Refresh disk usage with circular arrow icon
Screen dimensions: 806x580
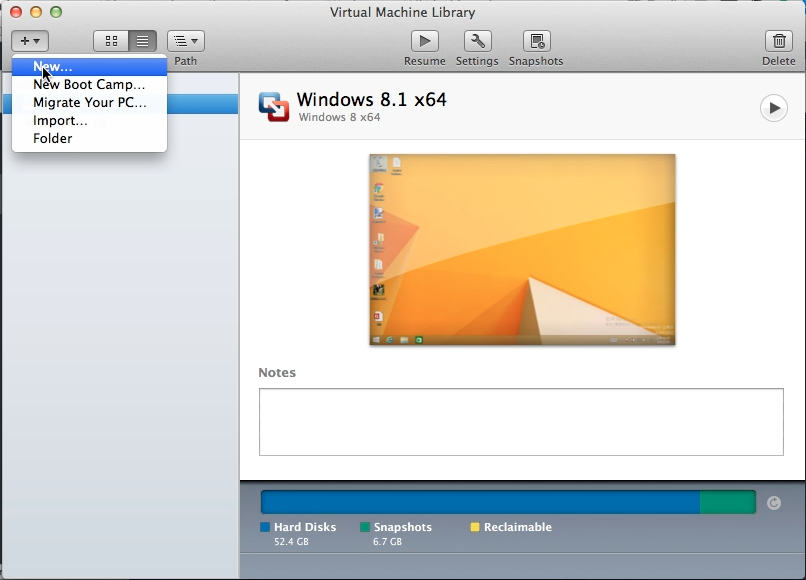(774, 503)
